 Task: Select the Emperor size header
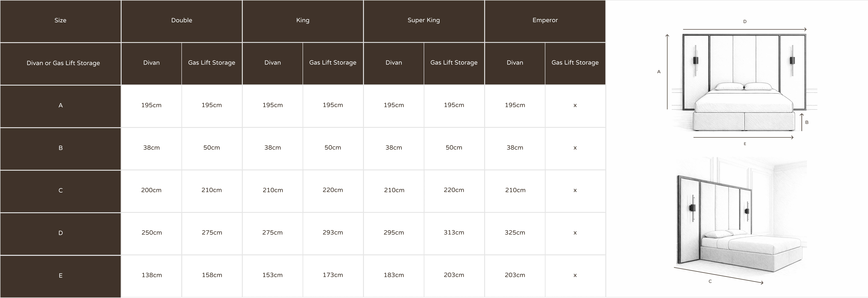coord(545,21)
